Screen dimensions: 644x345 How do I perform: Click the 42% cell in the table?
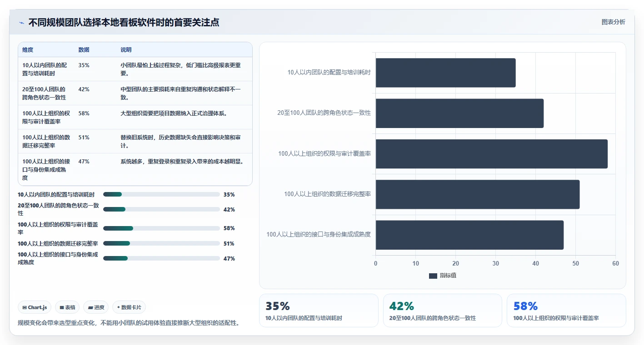84,89
